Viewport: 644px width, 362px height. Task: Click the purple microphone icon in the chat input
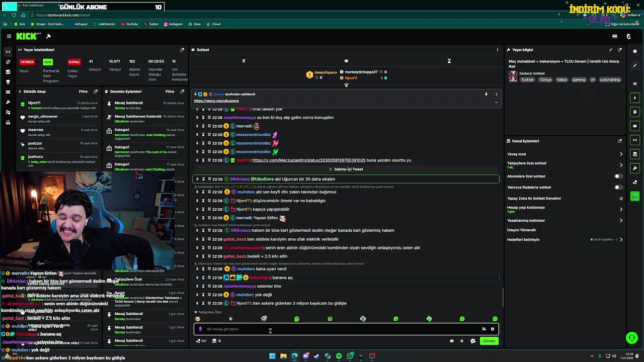point(200,329)
